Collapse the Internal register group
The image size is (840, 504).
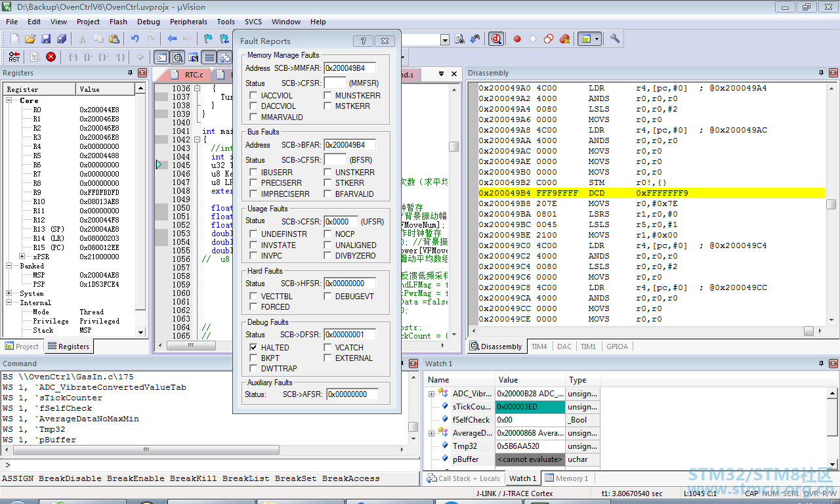point(9,303)
